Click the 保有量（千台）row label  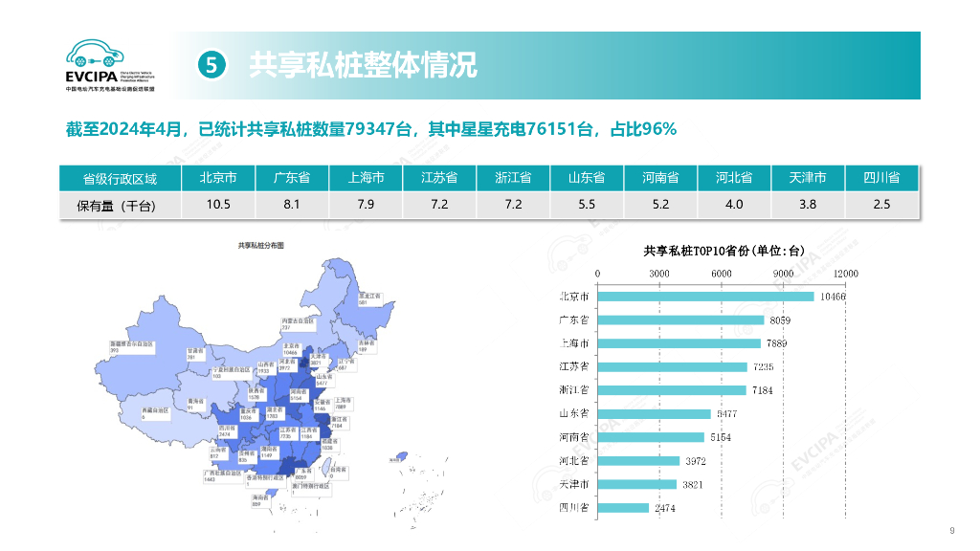[119, 204]
